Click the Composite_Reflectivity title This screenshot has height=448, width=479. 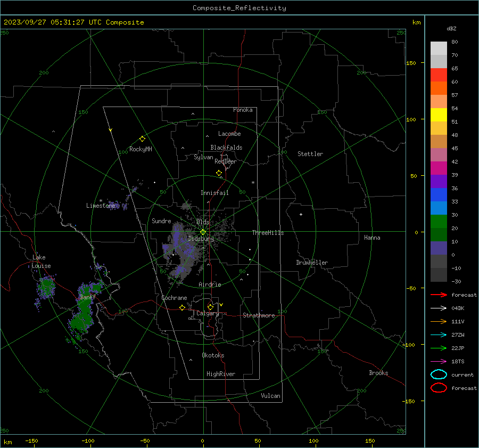pos(240,8)
